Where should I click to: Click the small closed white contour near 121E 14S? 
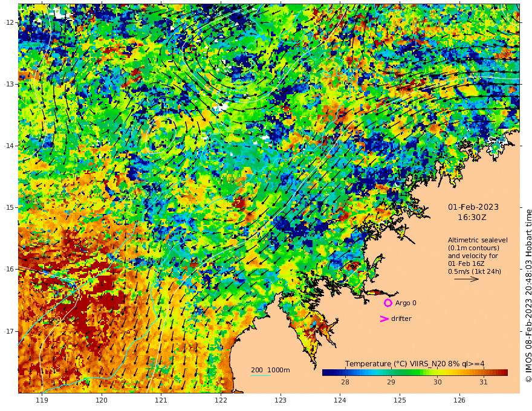161,135
